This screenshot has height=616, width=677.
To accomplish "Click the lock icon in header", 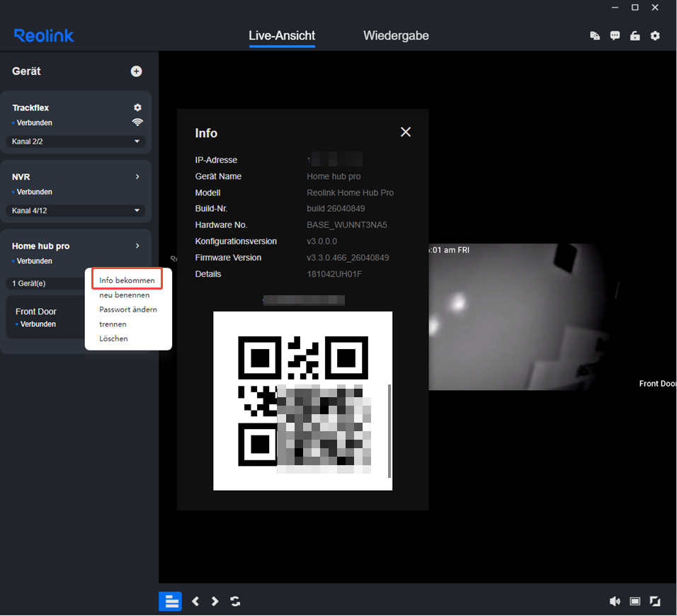I will click(x=635, y=36).
